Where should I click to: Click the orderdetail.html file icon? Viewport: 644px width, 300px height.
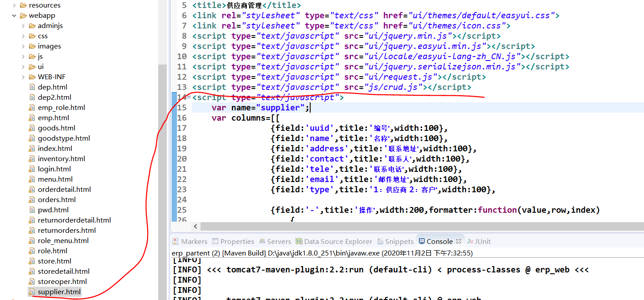[x=32, y=190]
